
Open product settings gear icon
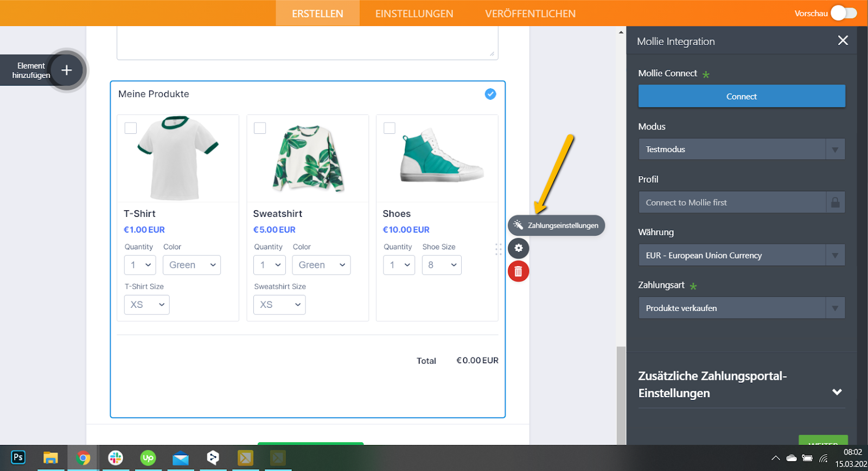coord(519,248)
